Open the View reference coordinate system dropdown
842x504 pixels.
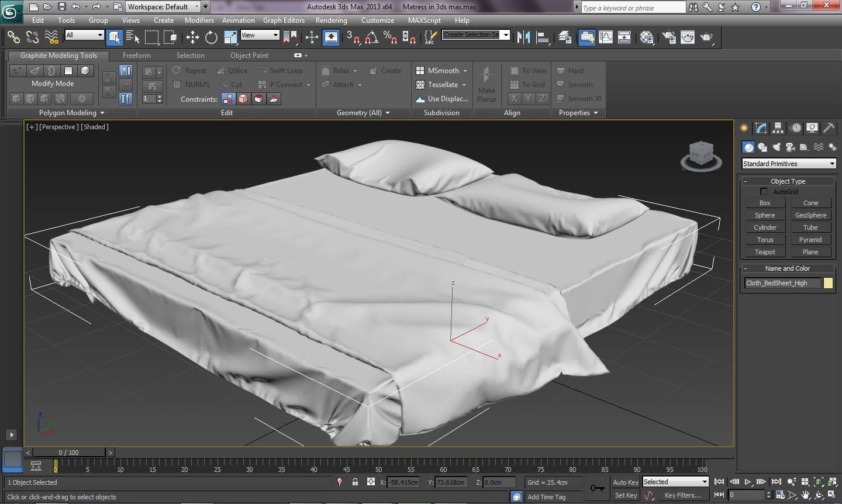click(x=260, y=35)
